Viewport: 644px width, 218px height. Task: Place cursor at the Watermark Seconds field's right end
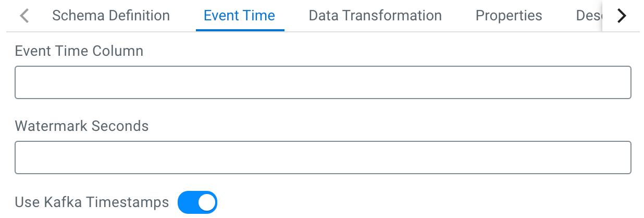(x=623, y=158)
